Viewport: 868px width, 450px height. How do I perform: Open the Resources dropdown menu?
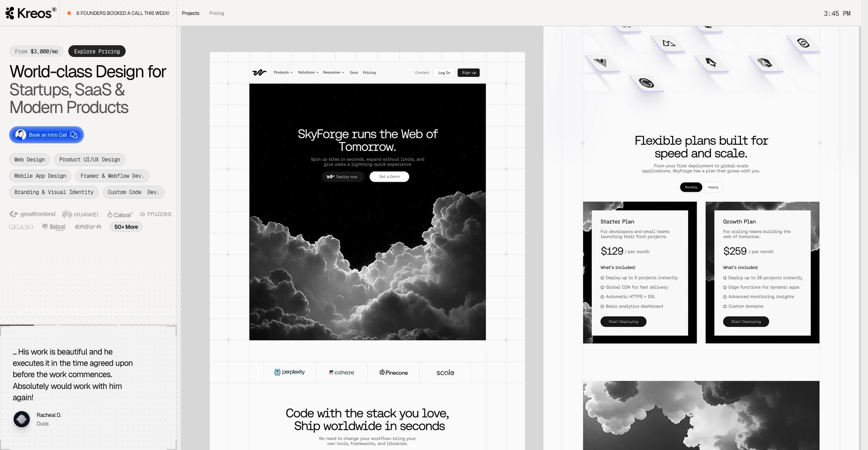tap(333, 72)
